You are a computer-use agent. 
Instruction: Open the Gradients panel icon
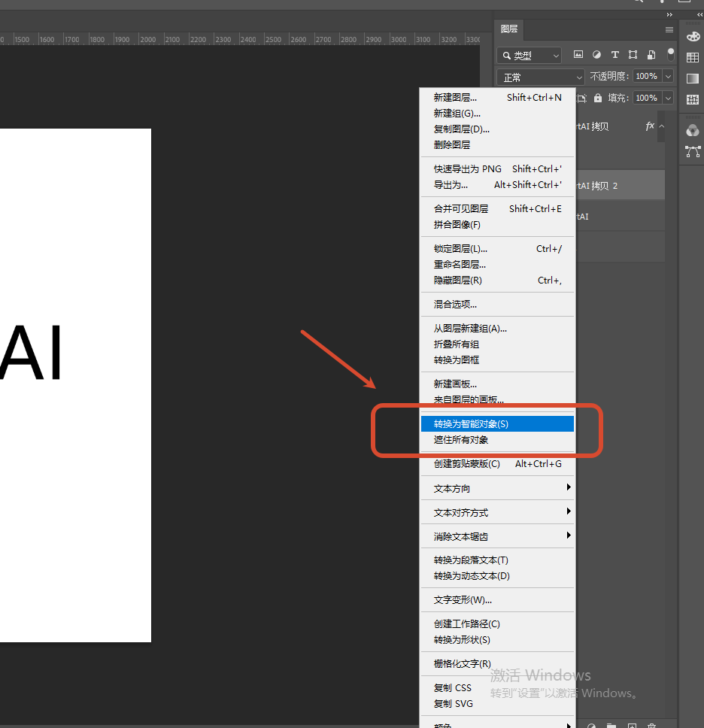693,78
